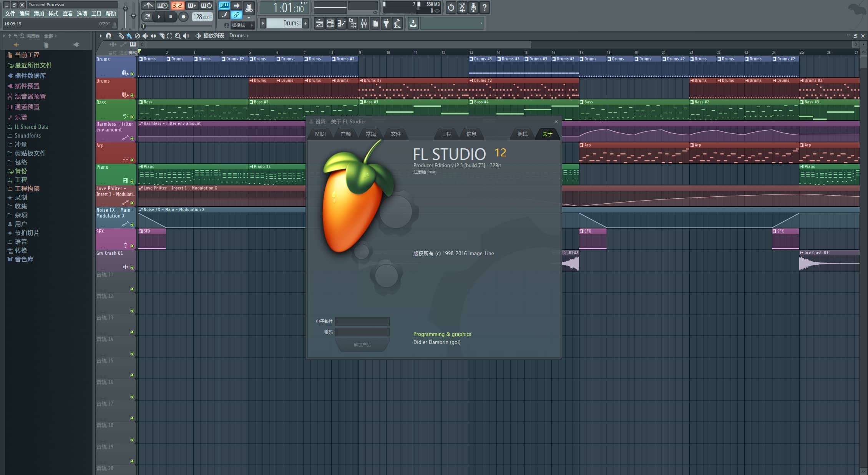Click the 电子邮件 email input field
The height and width of the screenshot is (475, 868).
coord(362,321)
